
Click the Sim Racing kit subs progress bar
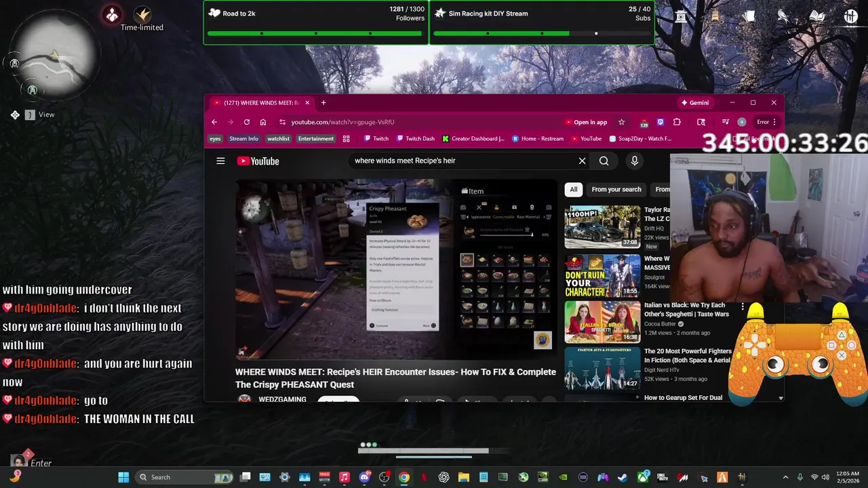[x=542, y=33]
